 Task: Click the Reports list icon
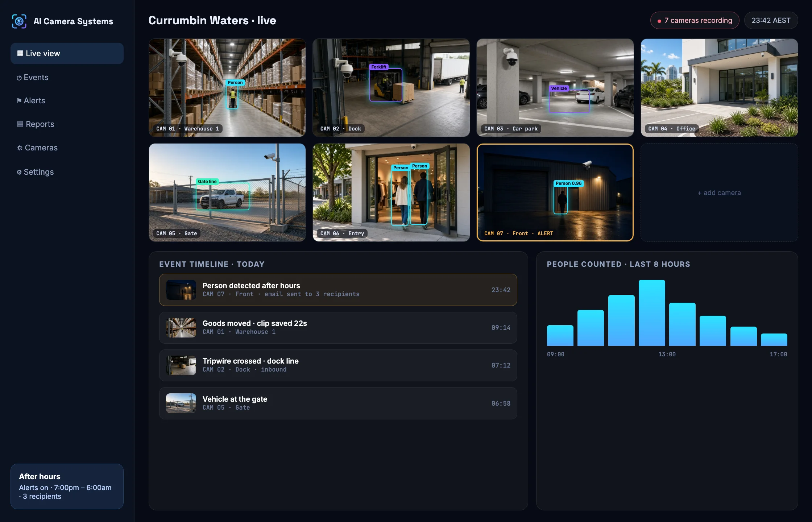(x=20, y=124)
